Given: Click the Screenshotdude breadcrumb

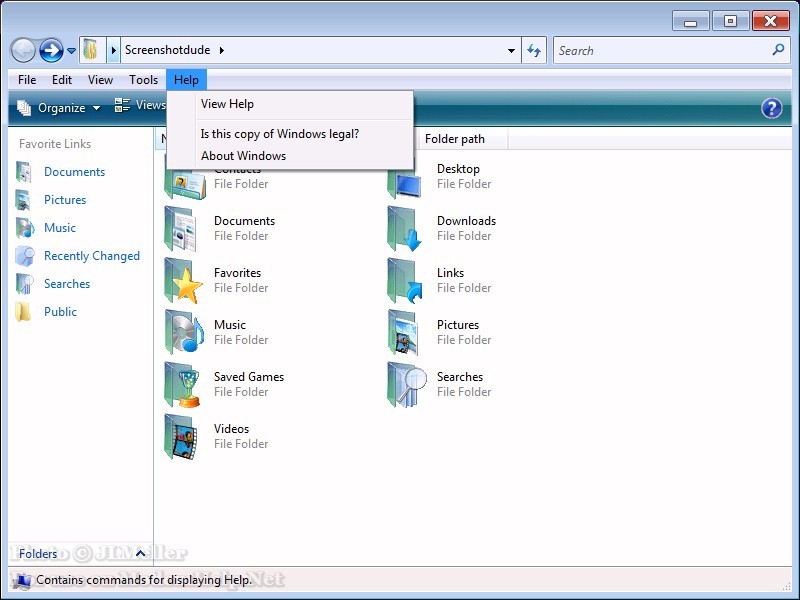Looking at the screenshot, I should coord(167,50).
